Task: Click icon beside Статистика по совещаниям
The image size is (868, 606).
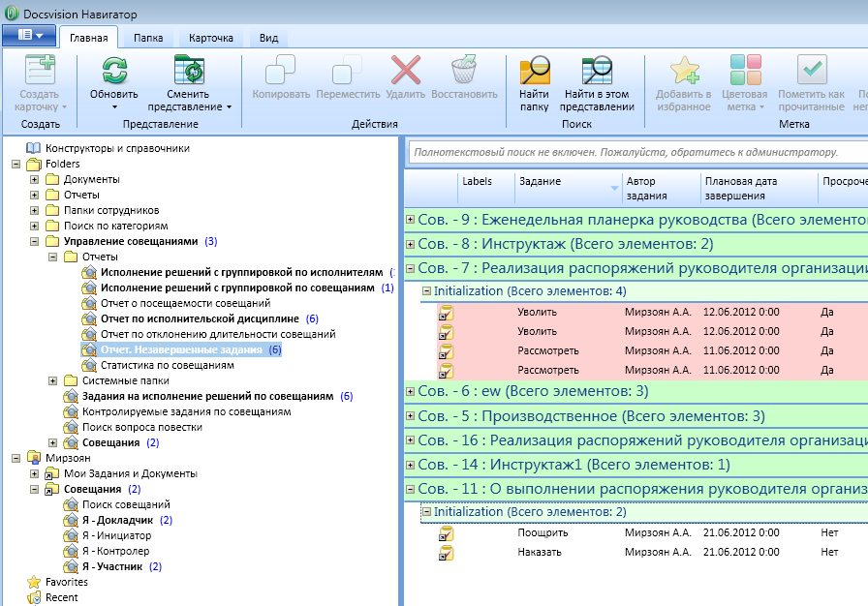Action: pos(89,365)
